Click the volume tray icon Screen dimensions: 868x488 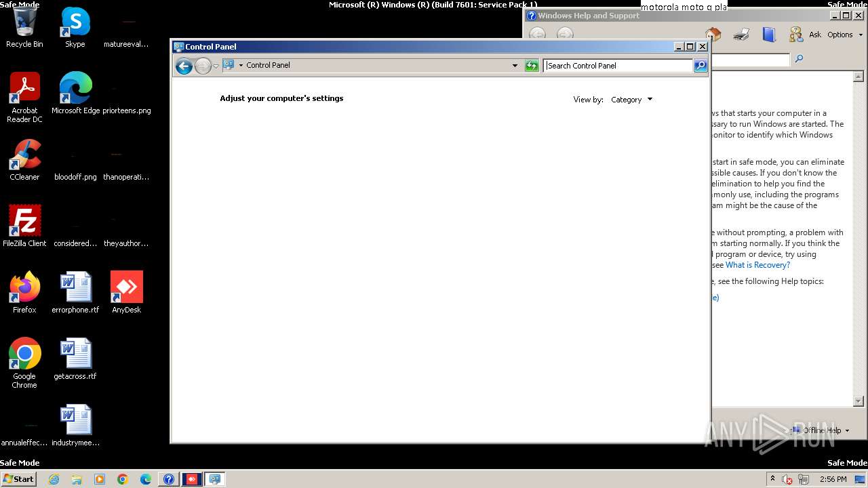pyautogui.click(x=787, y=479)
